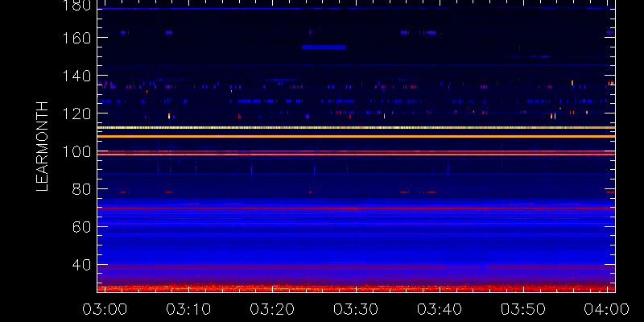Click the 03:30 time axis label
This screenshot has width=644, height=322.
(354, 309)
